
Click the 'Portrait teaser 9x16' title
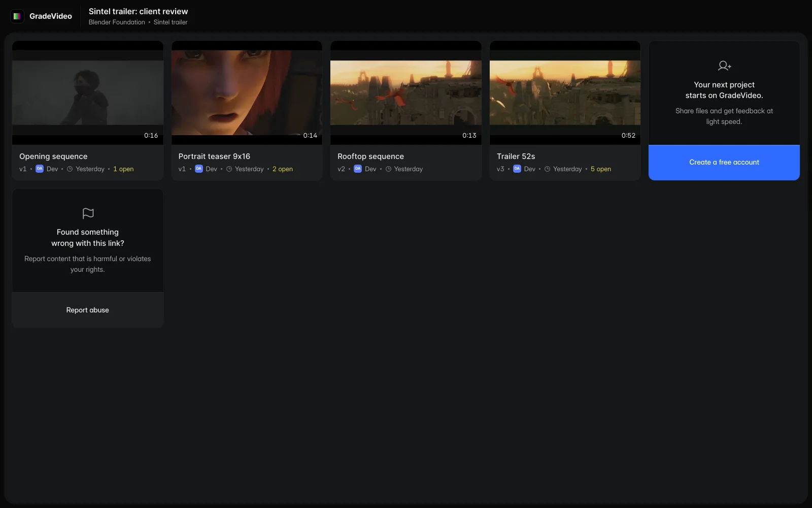214,156
